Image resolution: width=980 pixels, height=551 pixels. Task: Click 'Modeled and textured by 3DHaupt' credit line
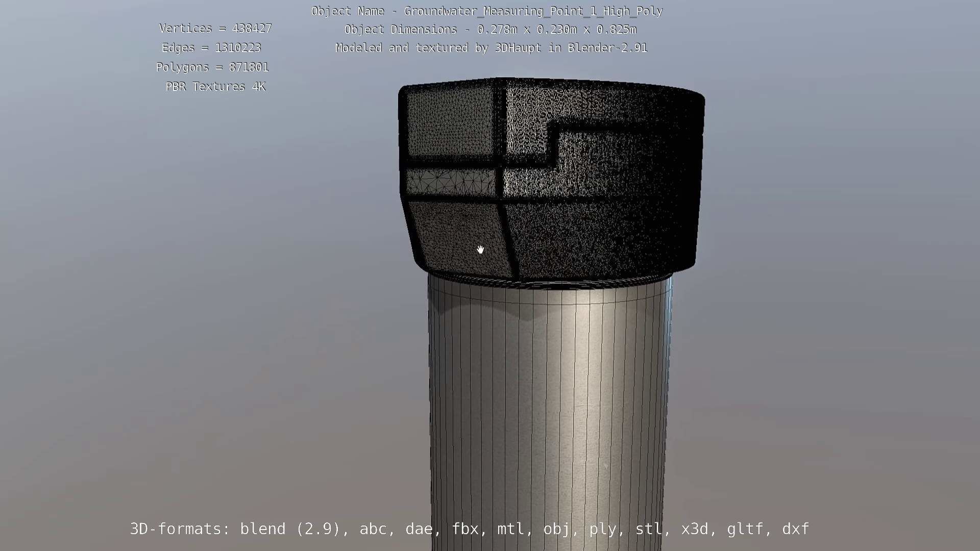coord(492,48)
